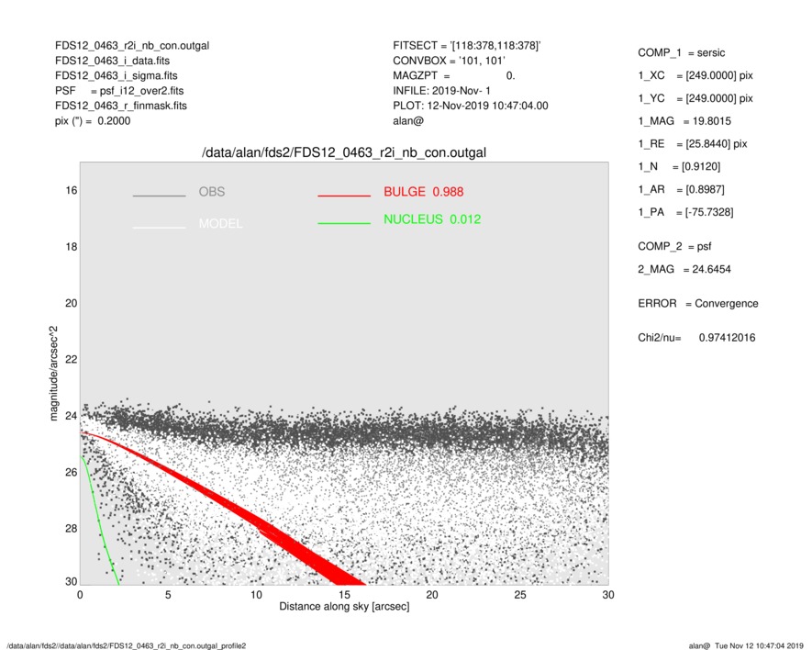Click the 1_RE = [25.8440] pix entry
Screen dimensions: 812x650
pyautogui.click(x=693, y=144)
